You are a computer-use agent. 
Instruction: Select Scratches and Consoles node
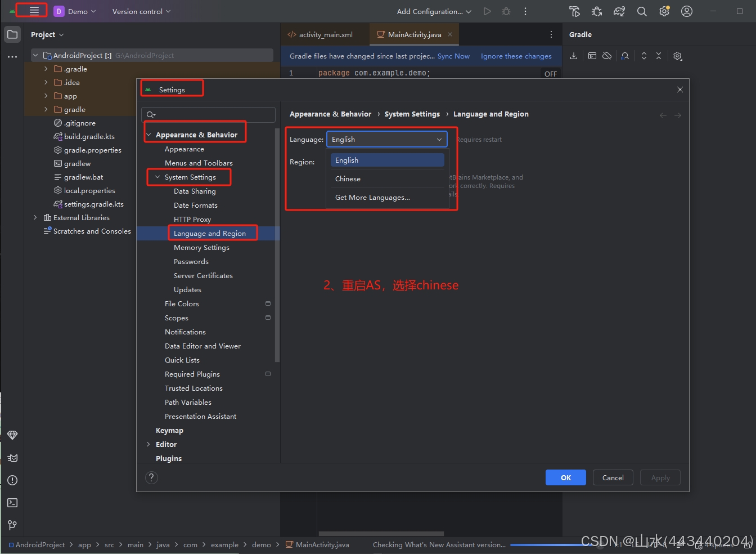(x=87, y=231)
